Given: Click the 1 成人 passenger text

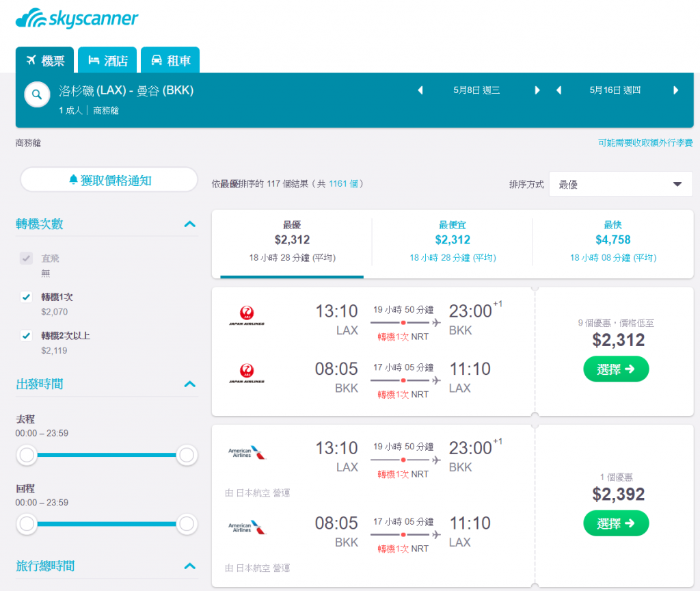Looking at the screenshot, I should [70, 110].
